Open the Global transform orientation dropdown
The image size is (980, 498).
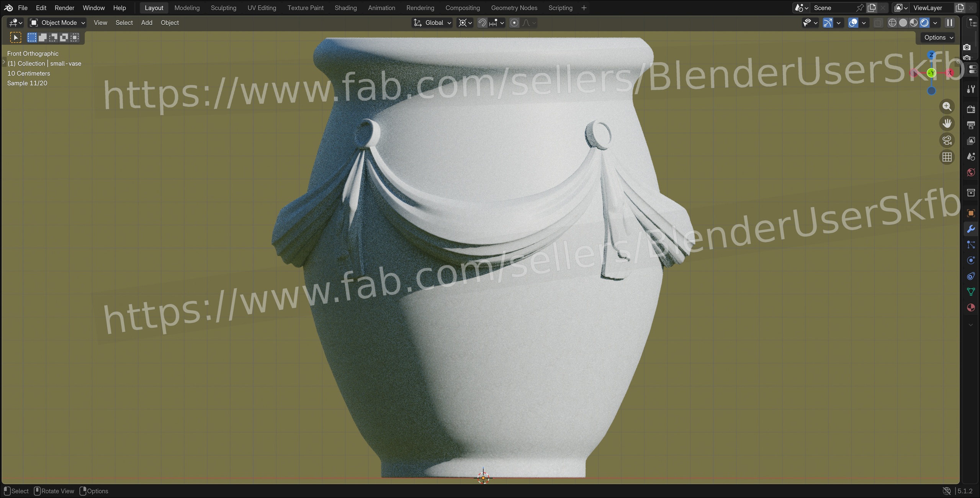pos(432,23)
